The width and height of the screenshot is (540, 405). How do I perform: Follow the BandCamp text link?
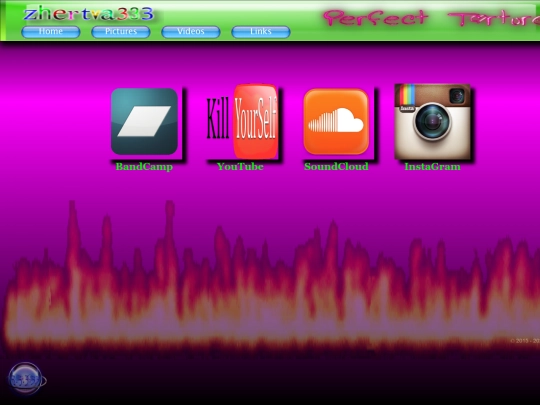tap(144, 167)
